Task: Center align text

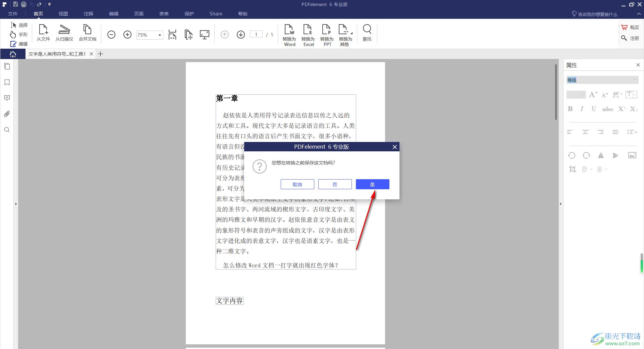Action: tap(585, 132)
